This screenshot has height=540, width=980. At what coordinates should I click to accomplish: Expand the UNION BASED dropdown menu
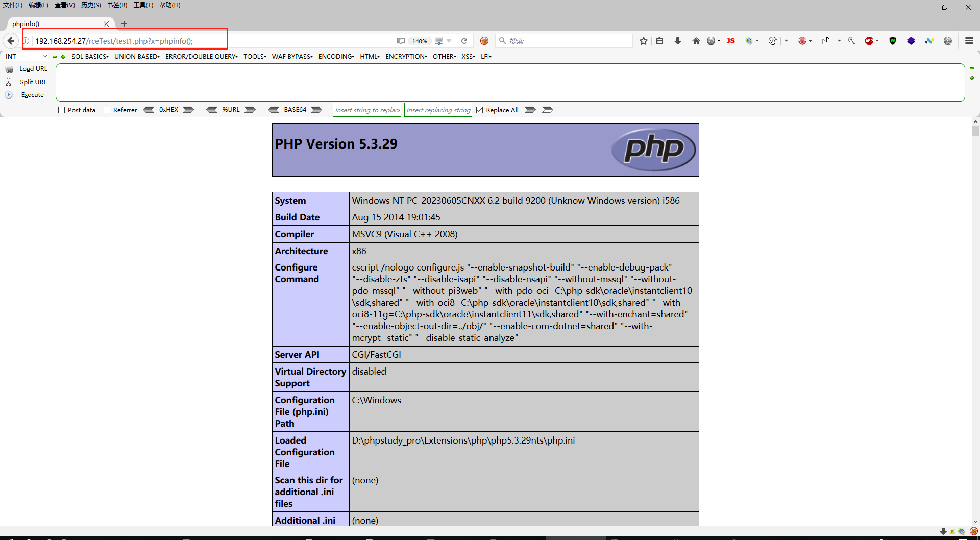click(x=137, y=56)
